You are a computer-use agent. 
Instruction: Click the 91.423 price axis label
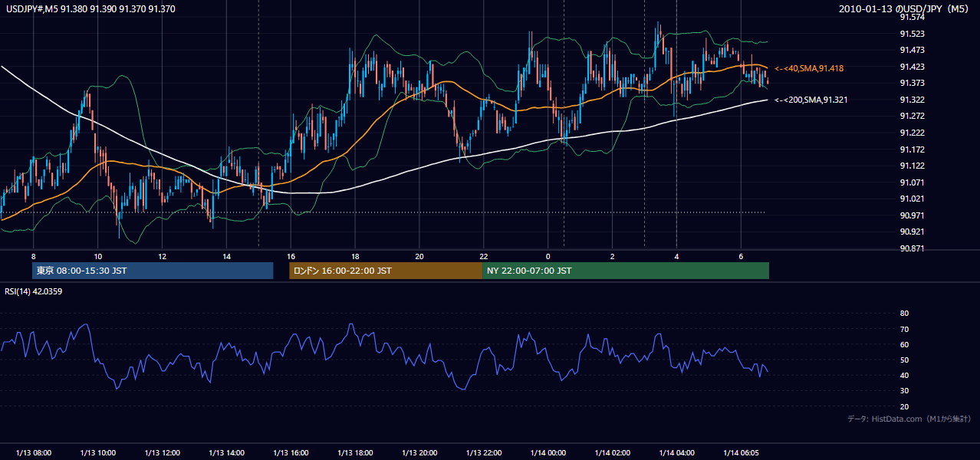point(912,67)
